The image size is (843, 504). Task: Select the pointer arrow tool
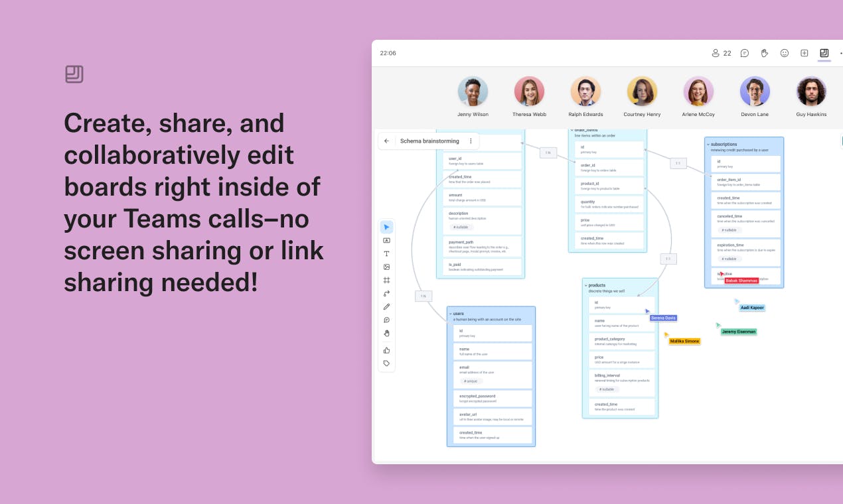386,227
